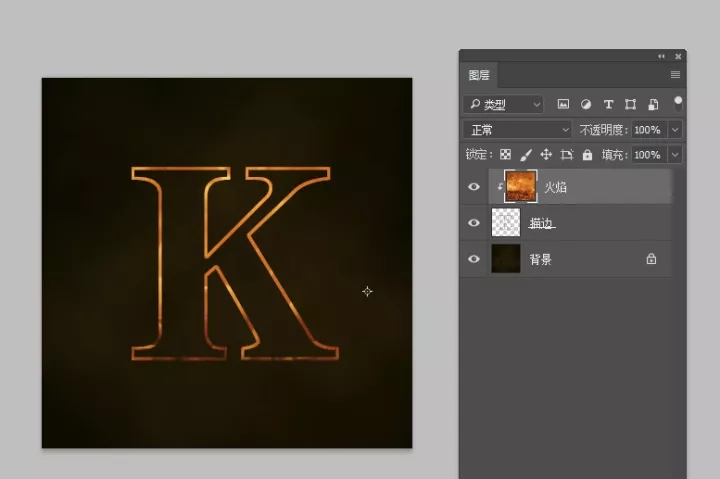Filter for smart objects icon
720x479 pixels.
pyautogui.click(x=653, y=104)
